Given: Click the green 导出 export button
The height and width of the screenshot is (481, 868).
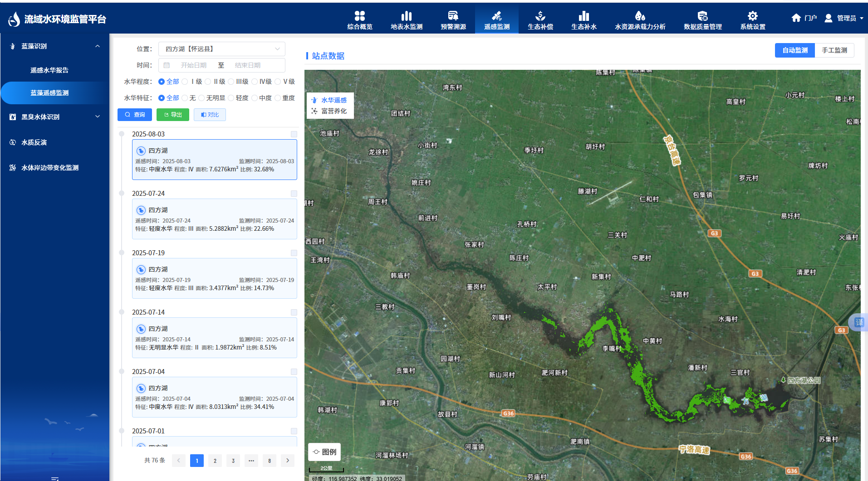Looking at the screenshot, I should tap(173, 115).
